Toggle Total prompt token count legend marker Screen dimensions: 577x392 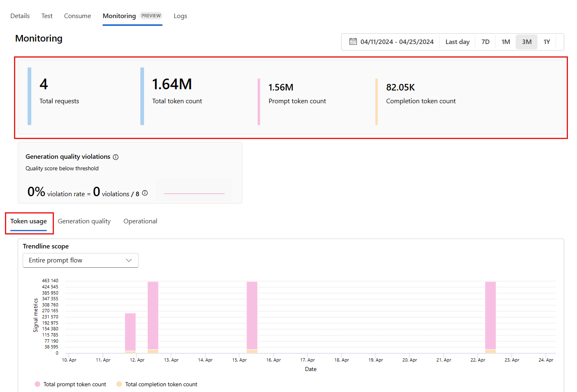click(x=37, y=384)
